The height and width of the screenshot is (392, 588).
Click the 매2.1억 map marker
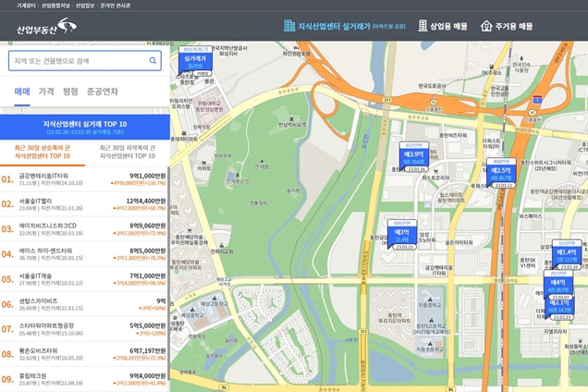[x=559, y=309]
